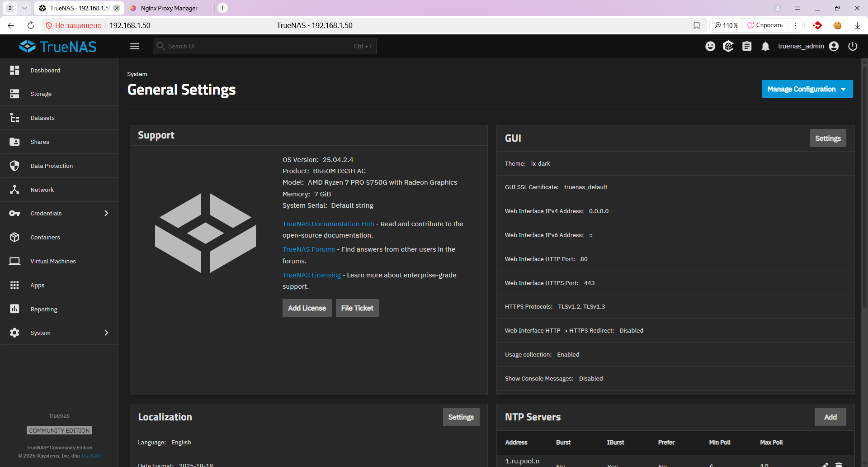Open the truenas_admin account icon
Image resolution: width=868 pixels, height=467 pixels.
(834, 46)
